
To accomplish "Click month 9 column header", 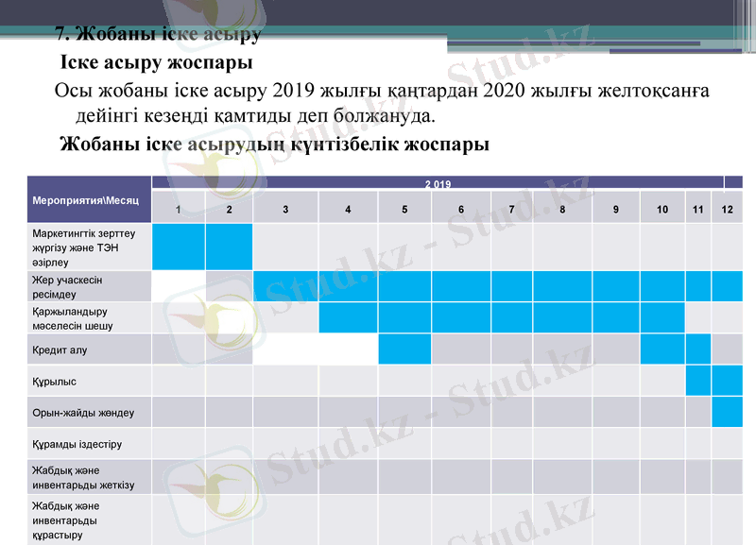I will click(x=616, y=209).
